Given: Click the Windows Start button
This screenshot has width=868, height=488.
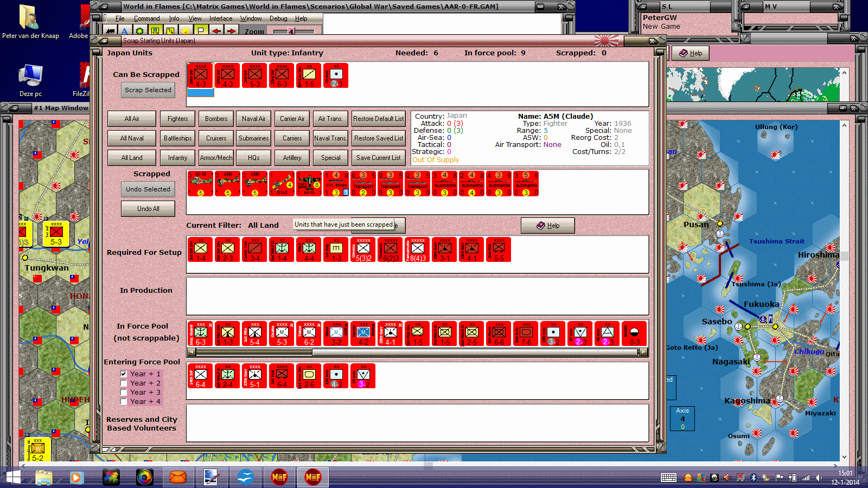Looking at the screenshot, I should click(x=13, y=477).
